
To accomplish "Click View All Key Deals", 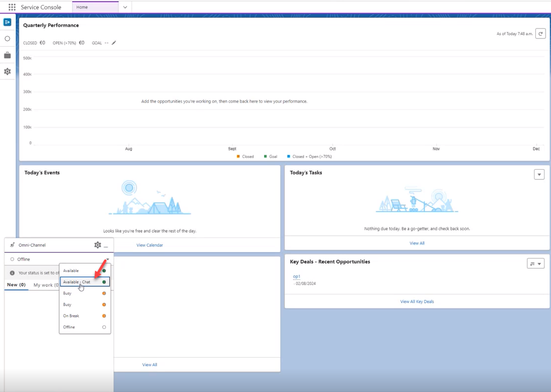I will 418,301.
